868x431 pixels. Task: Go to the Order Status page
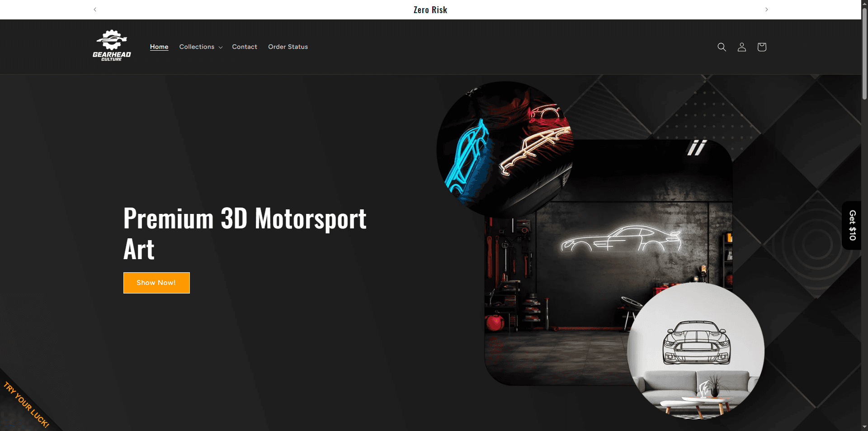click(x=288, y=47)
